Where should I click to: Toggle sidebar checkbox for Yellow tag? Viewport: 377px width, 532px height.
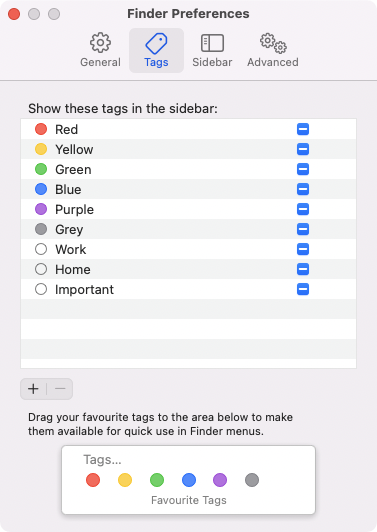pyautogui.click(x=303, y=149)
